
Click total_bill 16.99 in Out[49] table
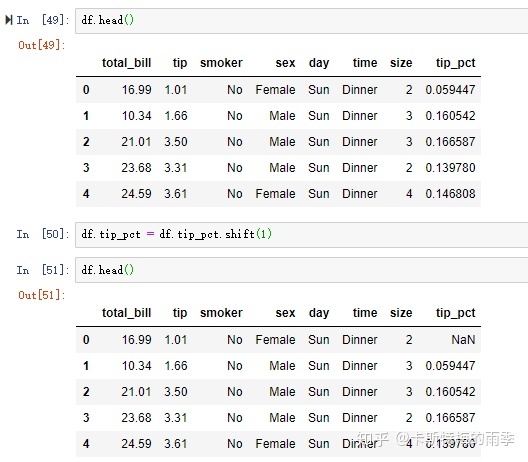pos(136,90)
